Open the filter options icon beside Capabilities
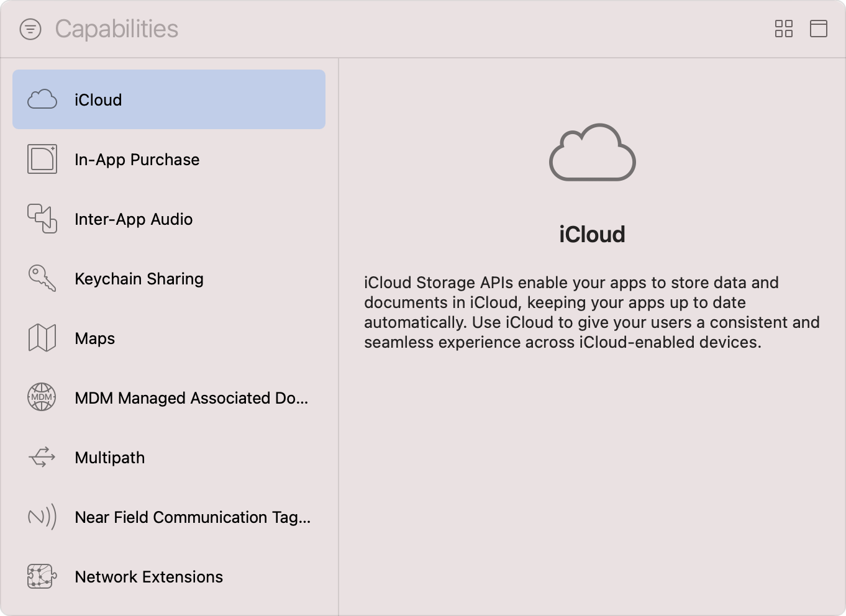The height and width of the screenshot is (616, 846). [31, 29]
